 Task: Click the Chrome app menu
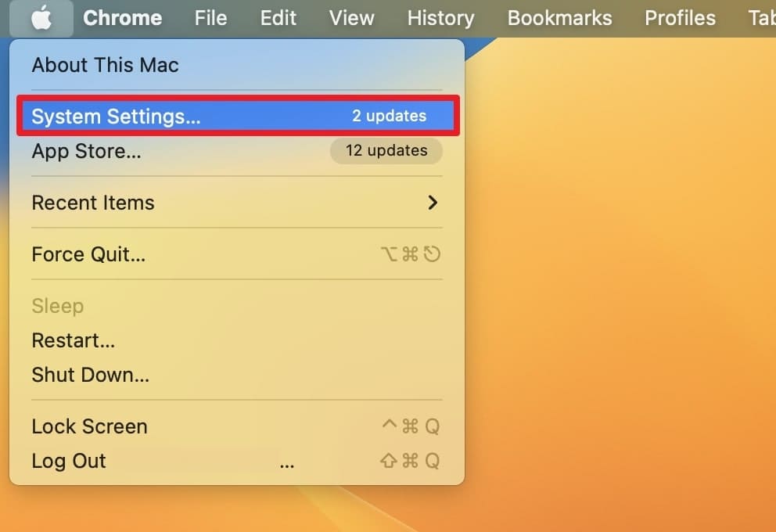pos(122,18)
